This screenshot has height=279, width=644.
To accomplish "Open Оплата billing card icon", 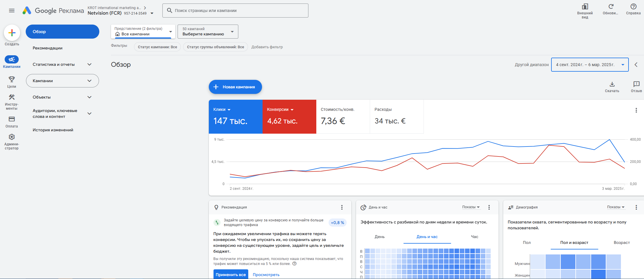I will [x=12, y=119].
